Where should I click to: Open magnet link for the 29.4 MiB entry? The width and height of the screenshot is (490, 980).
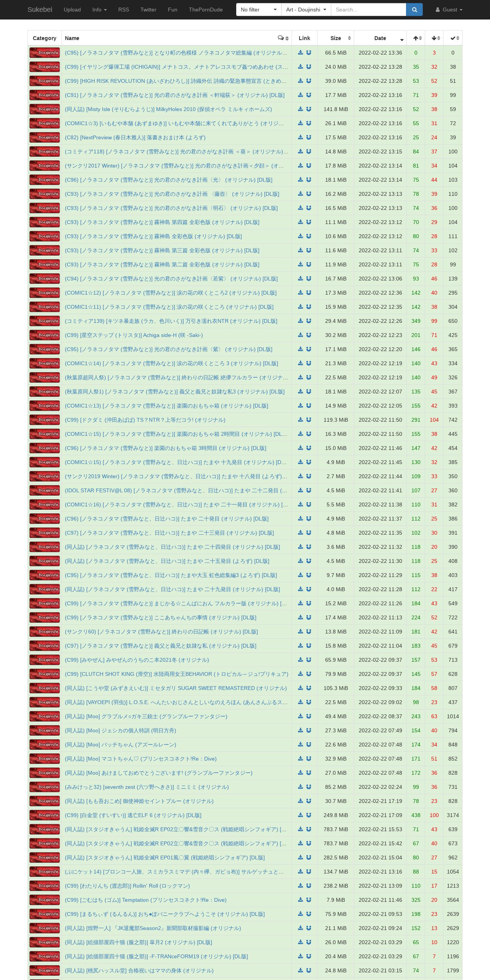pos(309,321)
